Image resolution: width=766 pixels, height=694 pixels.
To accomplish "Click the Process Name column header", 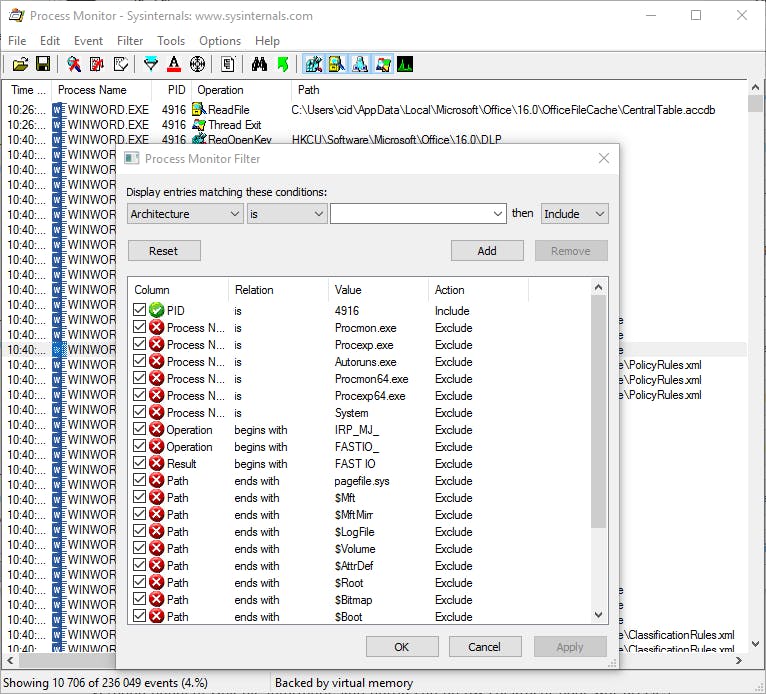I will 101,90.
